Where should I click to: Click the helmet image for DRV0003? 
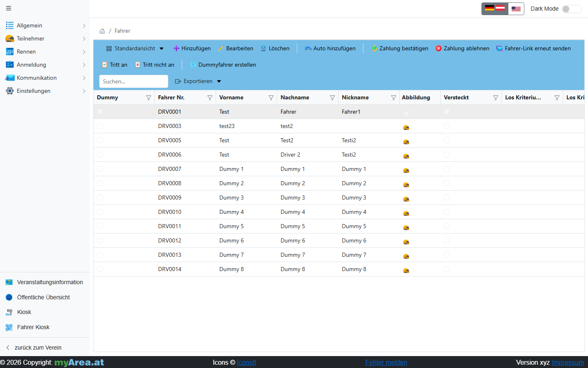click(x=406, y=128)
